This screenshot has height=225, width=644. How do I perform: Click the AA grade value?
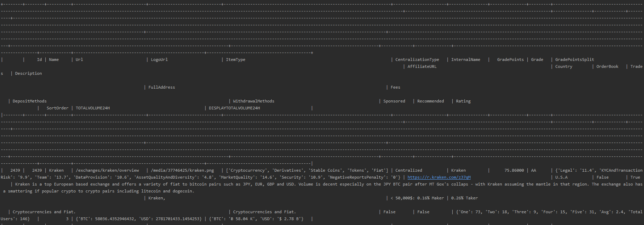click(534, 170)
